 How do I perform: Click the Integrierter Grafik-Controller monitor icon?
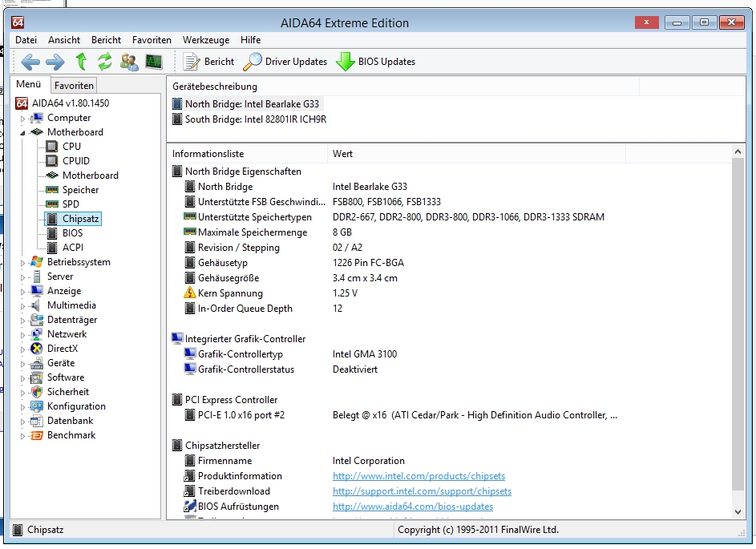point(177,338)
